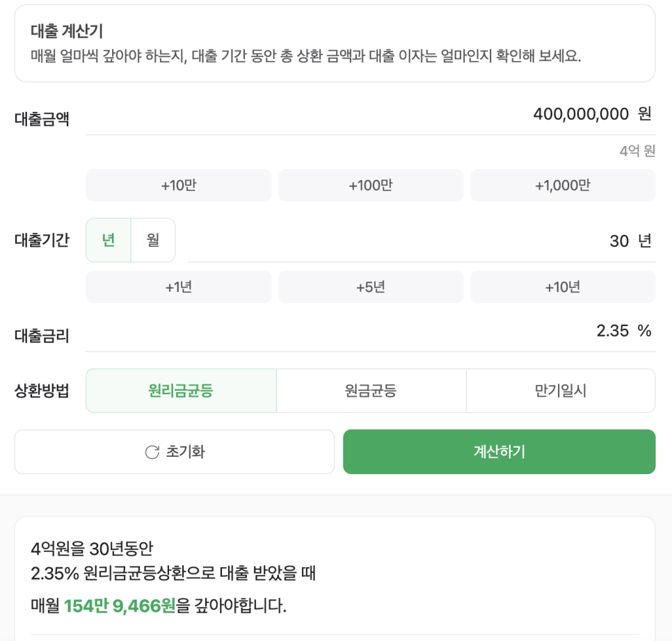This screenshot has height=641, width=672.
Task: Choose 원리금균등 repayment method
Action: click(x=181, y=391)
